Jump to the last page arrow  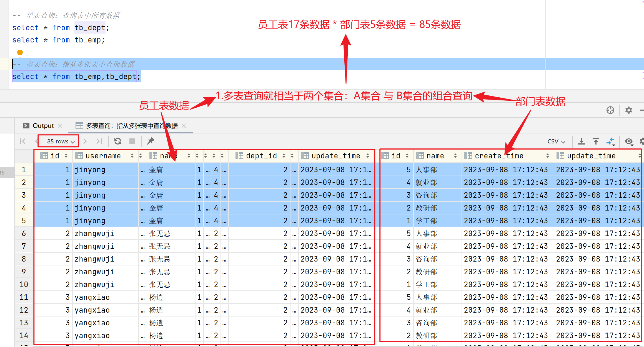point(99,141)
